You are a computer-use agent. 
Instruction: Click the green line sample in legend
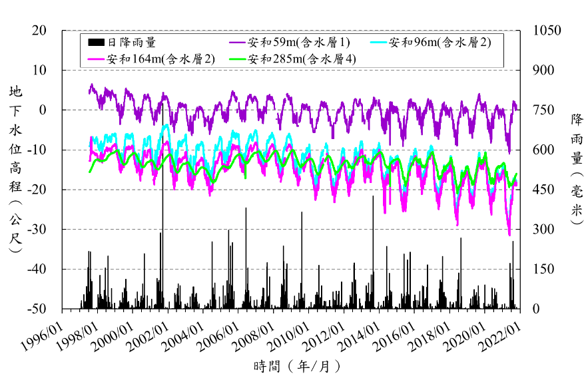point(238,59)
